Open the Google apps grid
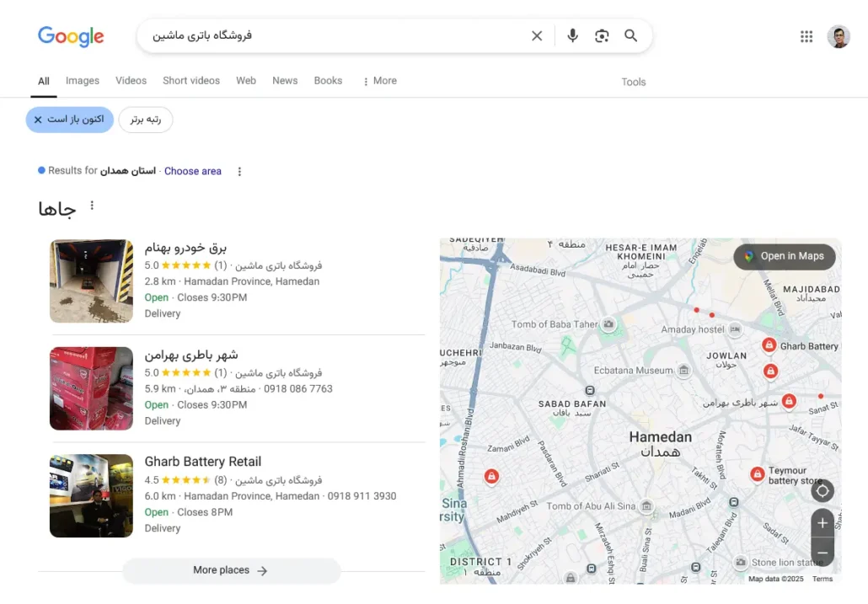868x604 pixels. pos(806,36)
